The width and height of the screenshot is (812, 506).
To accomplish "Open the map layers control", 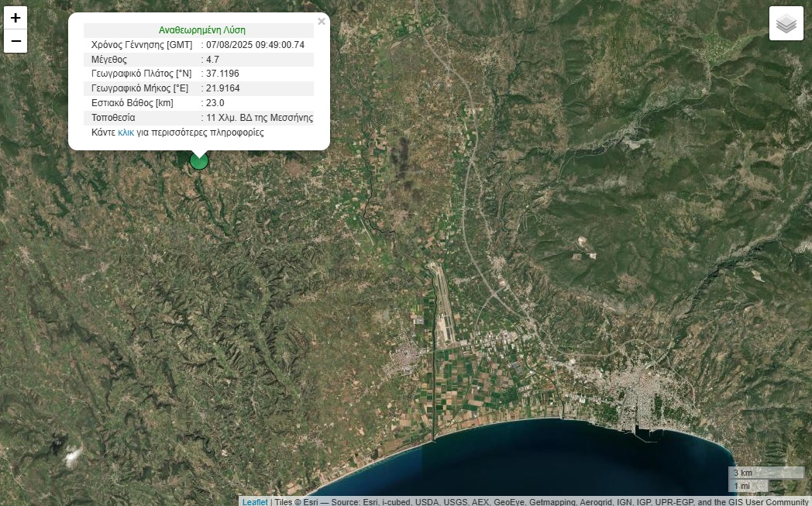I will point(786,23).
